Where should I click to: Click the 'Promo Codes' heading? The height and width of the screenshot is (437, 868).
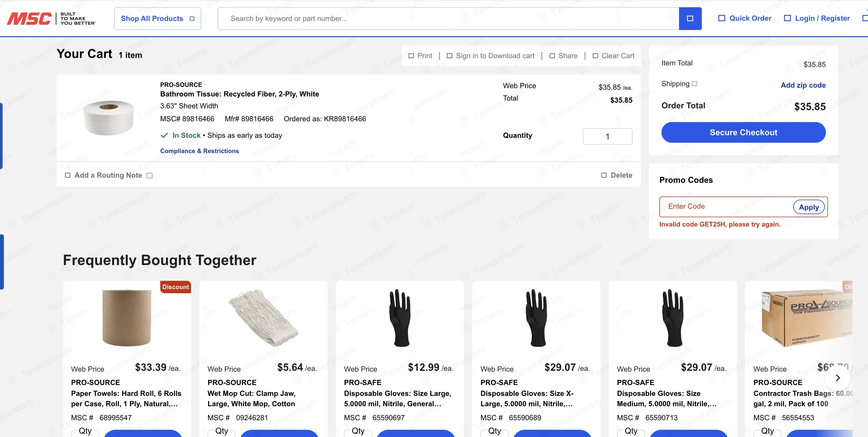click(x=686, y=180)
